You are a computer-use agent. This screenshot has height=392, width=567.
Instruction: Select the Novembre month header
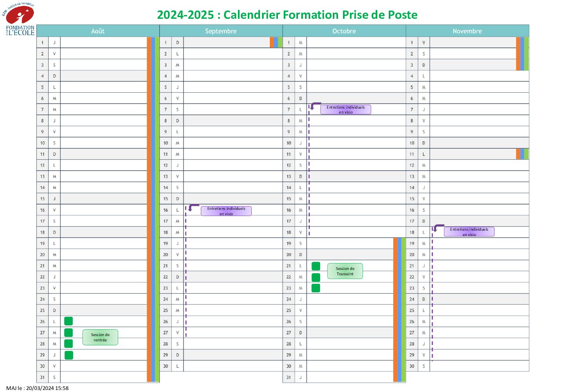click(467, 31)
